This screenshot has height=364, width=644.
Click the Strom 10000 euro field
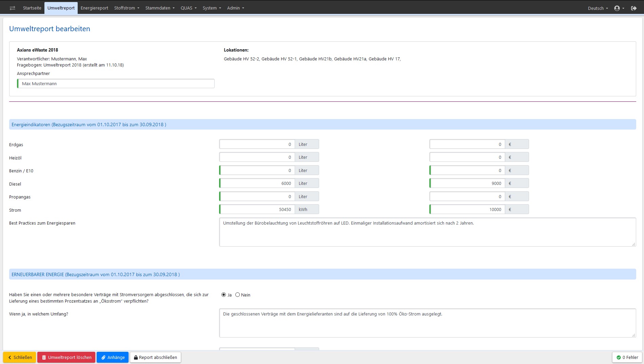point(467,209)
